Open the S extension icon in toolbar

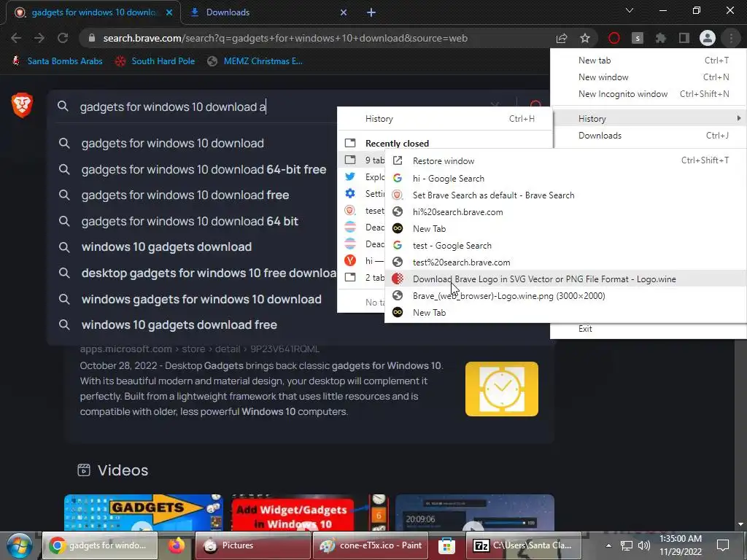click(638, 38)
